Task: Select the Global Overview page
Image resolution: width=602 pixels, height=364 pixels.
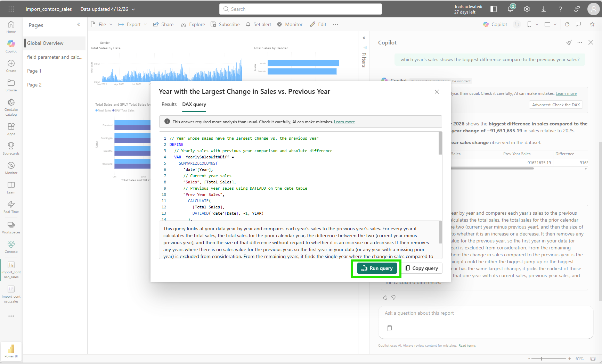Action: 55,43
